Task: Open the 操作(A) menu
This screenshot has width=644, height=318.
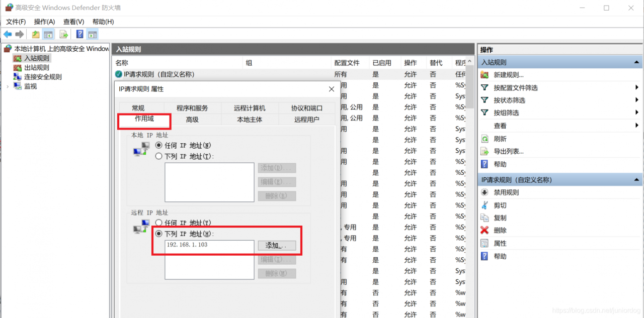Action: click(44, 22)
